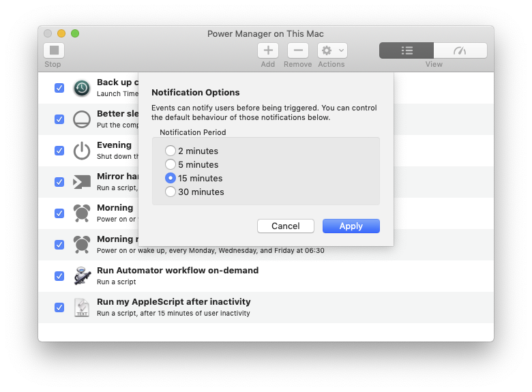Click the Stop scheduler button

click(54, 50)
